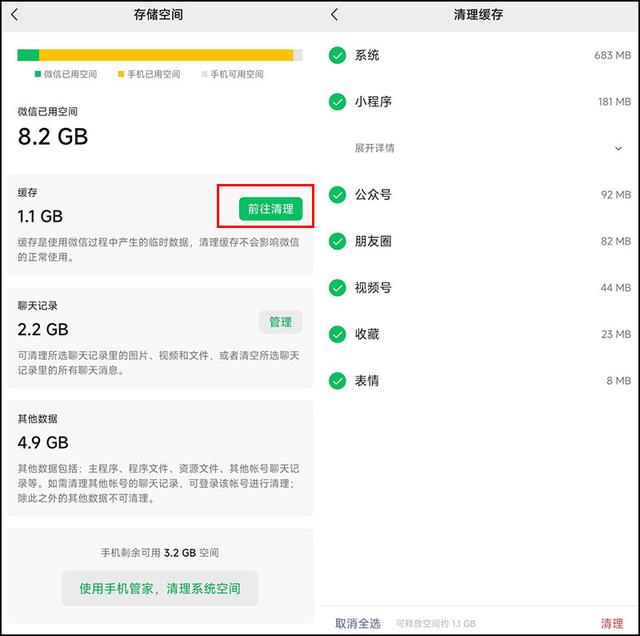This screenshot has height=636, width=640.
Task: Tap the red 清理 button
Action: 611,623
